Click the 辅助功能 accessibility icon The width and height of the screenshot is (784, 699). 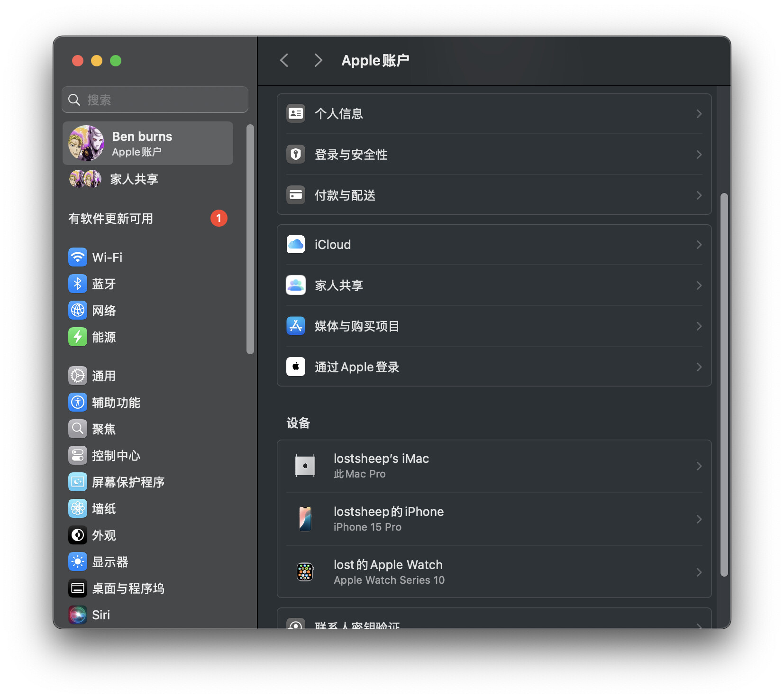click(78, 403)
